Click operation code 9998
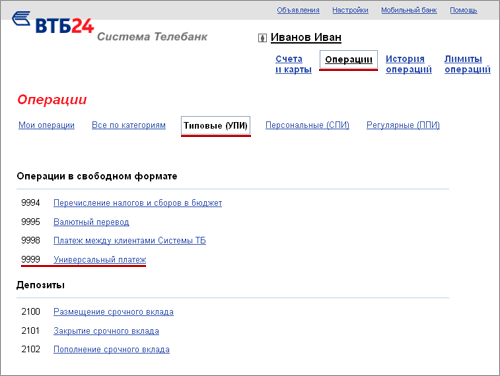The width and height of the screenshot is (500, 376). coord(31,240)
